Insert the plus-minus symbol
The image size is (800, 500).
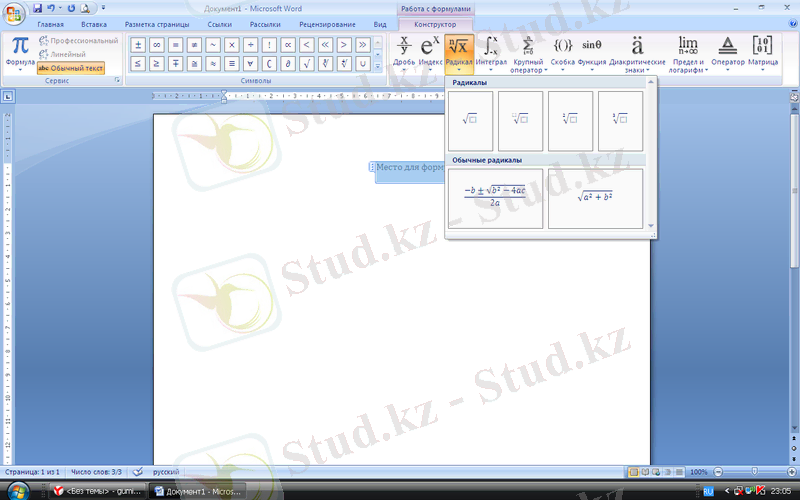click(138, 45)
